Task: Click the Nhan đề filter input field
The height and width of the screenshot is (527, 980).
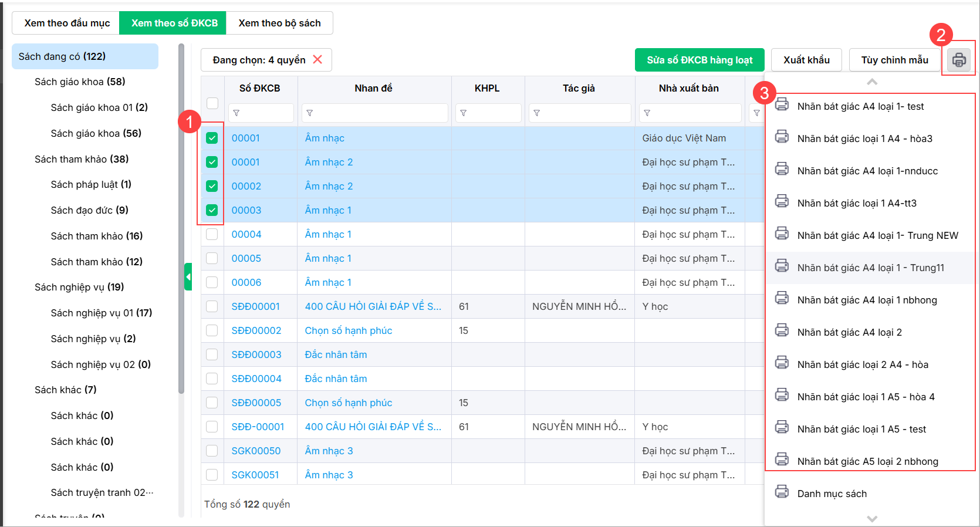Action: [375, 113]
